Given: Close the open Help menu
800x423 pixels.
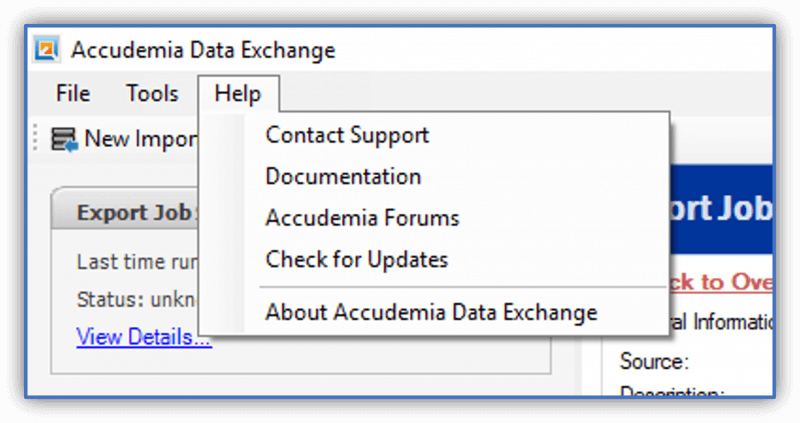Looking at the screenshot, I should 238,94.
